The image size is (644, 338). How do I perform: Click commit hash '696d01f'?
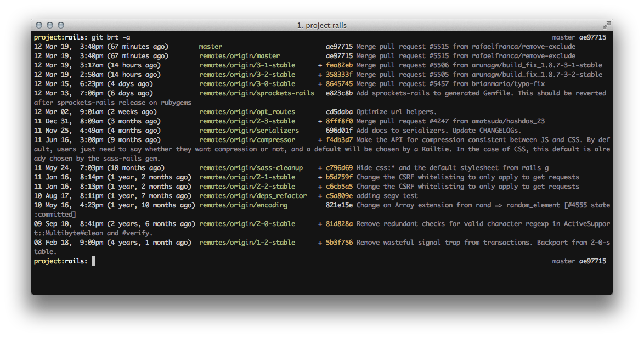click(339, 131)
